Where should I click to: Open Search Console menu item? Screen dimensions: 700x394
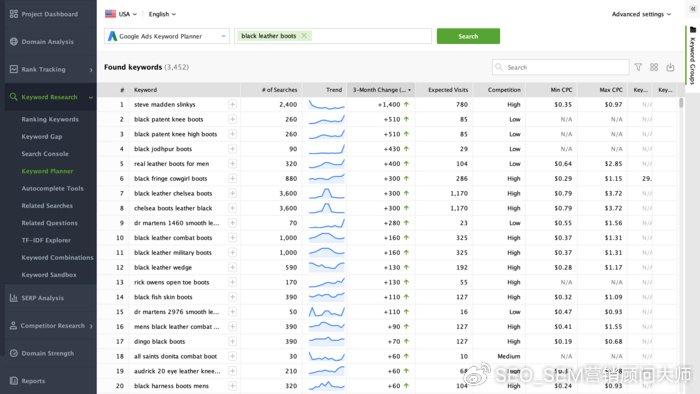45,153
